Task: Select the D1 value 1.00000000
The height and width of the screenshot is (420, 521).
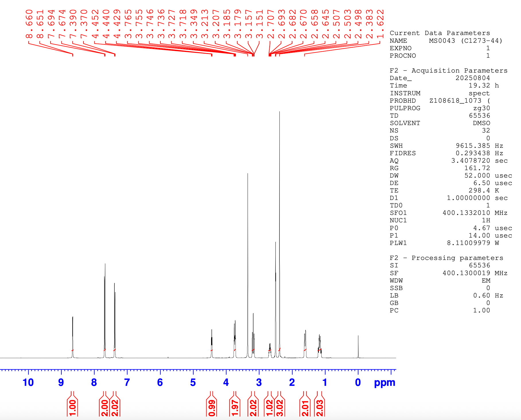Action: [468, 198]
